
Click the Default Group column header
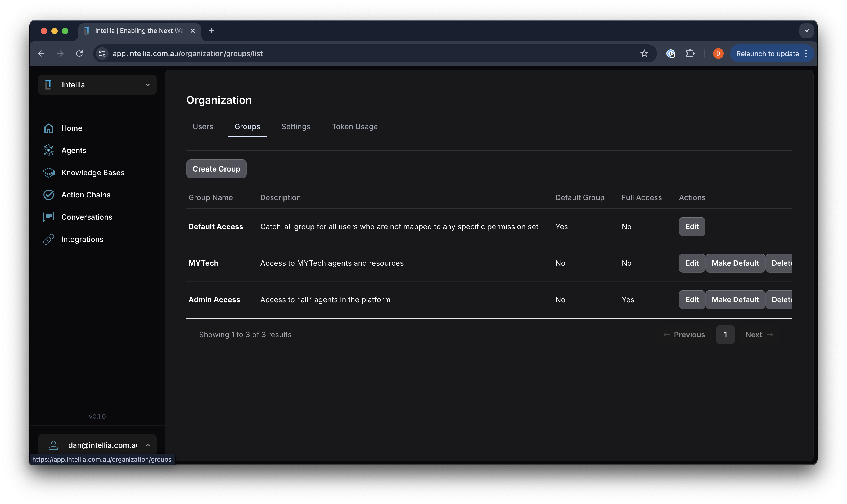pos(580,197)
